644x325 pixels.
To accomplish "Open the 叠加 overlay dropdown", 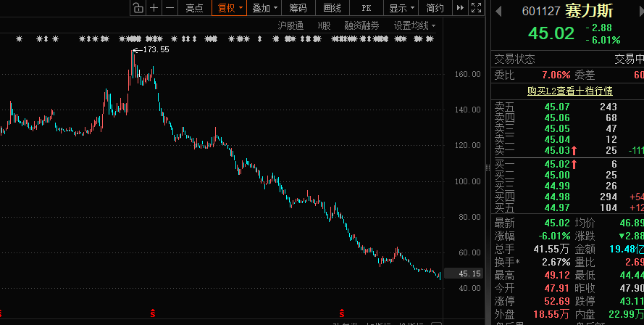I will pos(264,8).
